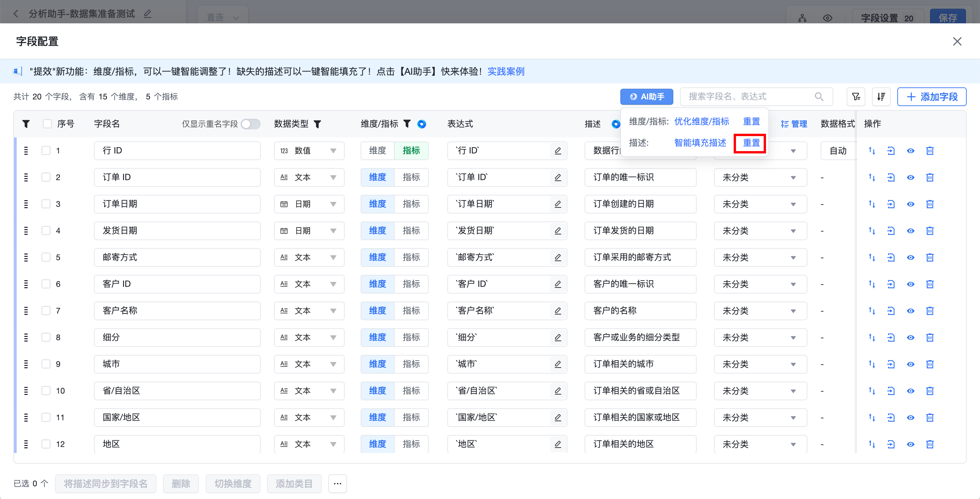This screenshot has height=499, width=980.
Task: Switch 订单 ID to 指标
Action: [x=411, y=177]
